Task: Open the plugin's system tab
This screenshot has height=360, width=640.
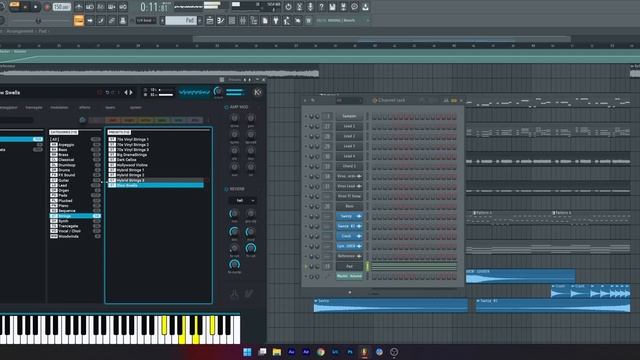Action: click(136, 107)
